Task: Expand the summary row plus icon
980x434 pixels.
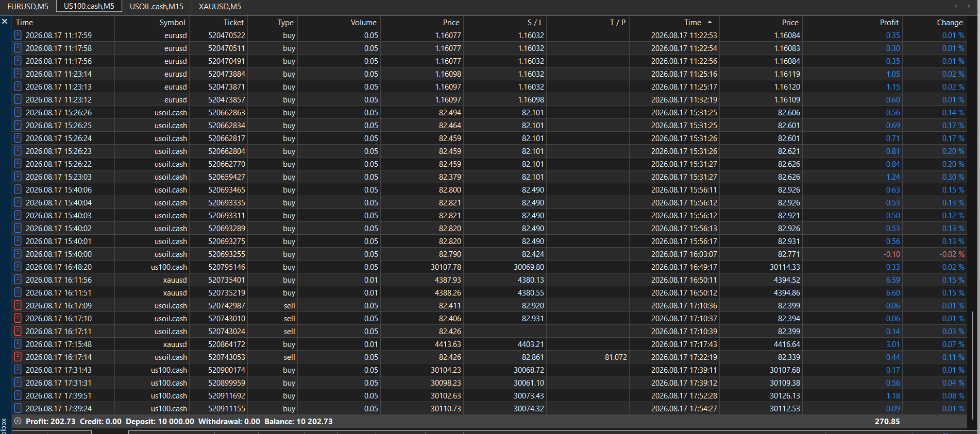Action: click(18, 421)
